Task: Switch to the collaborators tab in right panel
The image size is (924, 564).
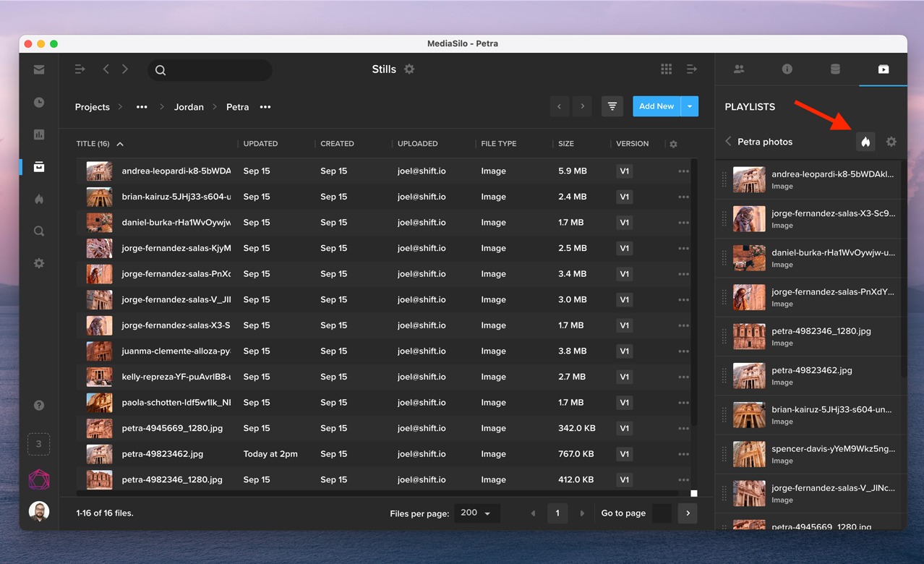Action: pos(739,69)
